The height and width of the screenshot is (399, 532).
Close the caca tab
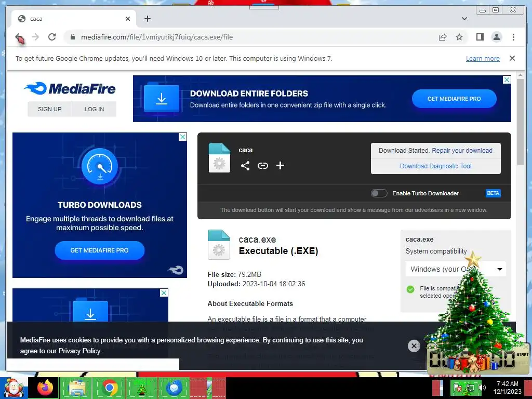(128, 19)
